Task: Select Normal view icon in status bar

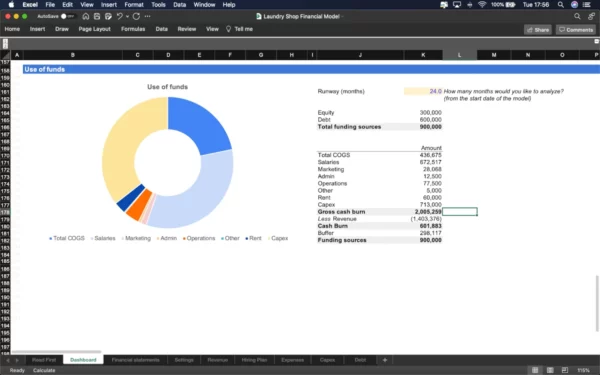Action: (x=535, y=370)
